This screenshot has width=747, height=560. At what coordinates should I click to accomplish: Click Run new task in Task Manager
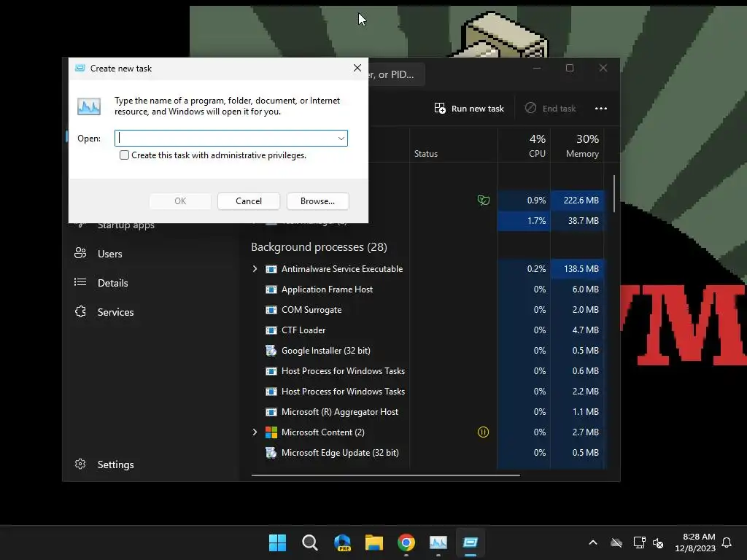469,109
